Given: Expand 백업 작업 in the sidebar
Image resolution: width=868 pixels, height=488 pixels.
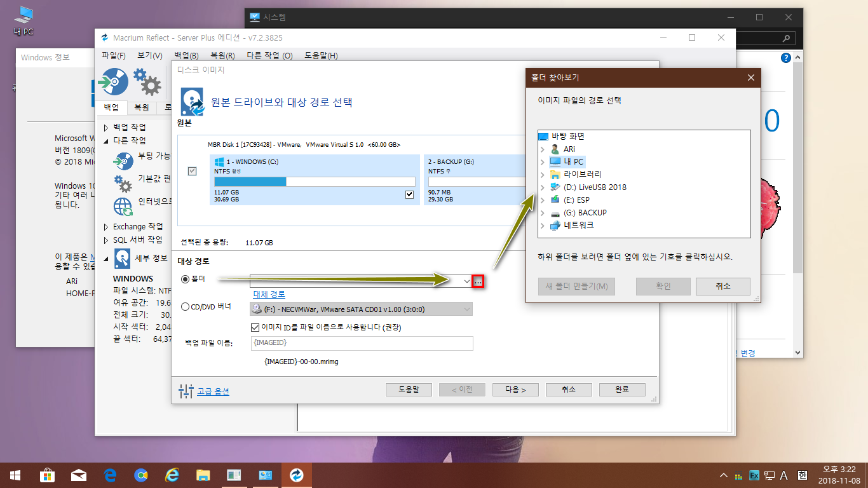Looking at the screenshot, I should pyautogui.click(x=106, y=127).
